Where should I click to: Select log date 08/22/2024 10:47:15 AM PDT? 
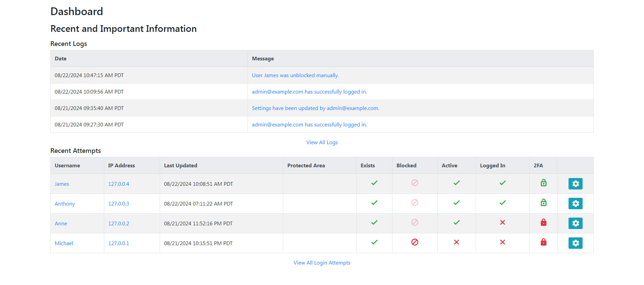pos(89,75)
